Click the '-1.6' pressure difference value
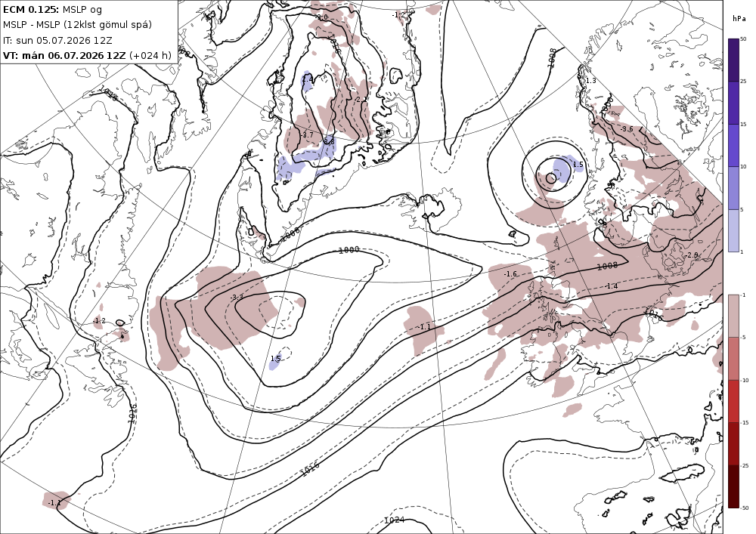Screen dimensions: 756x534 tap(510, 274)
